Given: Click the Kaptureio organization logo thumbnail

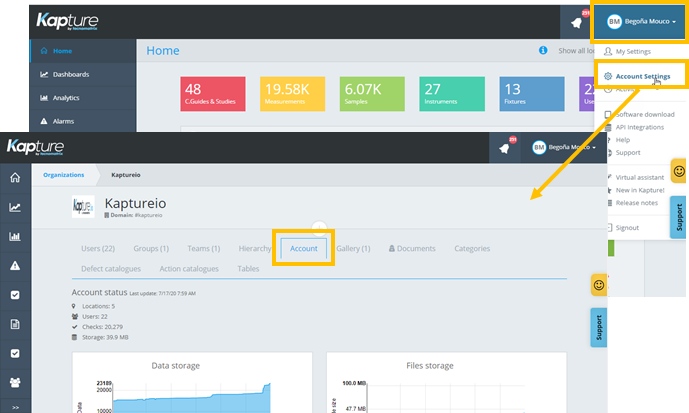Looking at the screenshot, I should (83, 206).
